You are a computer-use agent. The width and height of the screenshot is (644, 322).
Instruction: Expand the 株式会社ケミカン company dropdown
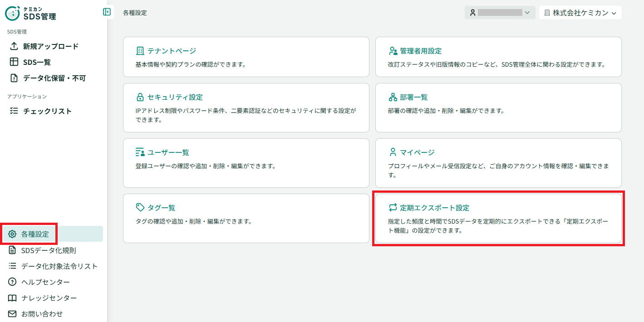point(580,13)
